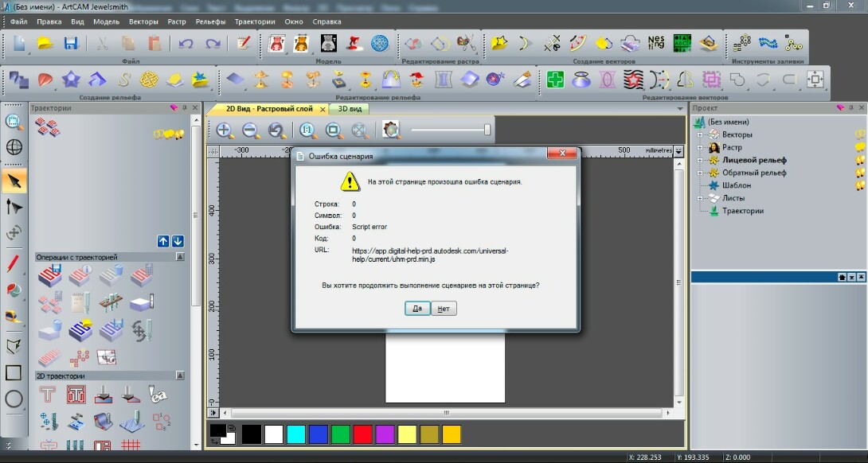Screen dimensions: 868x463
Task: Open the view tabs list dropdown arrow
Action: click(680, 109)
